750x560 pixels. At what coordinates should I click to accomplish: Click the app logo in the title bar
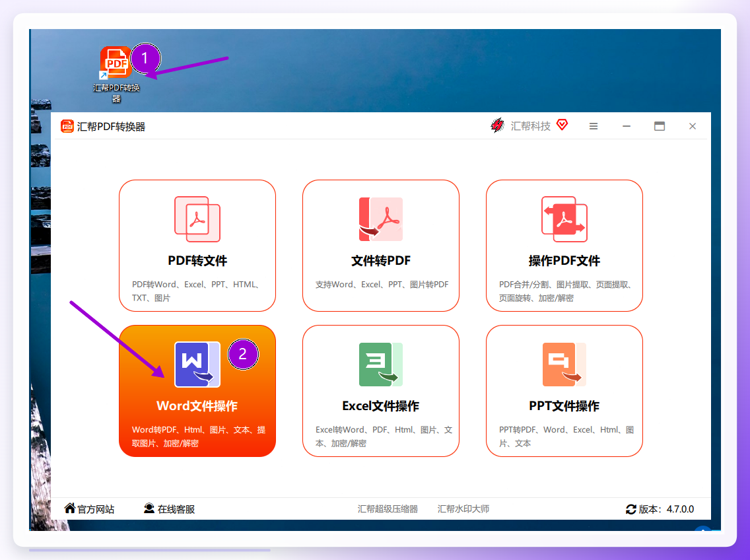point(67,126)
